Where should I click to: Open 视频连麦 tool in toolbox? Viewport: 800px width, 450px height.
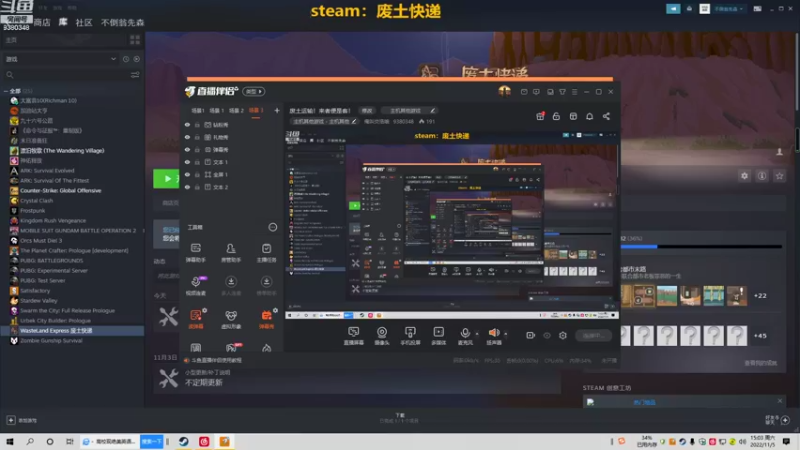(196, 286)
